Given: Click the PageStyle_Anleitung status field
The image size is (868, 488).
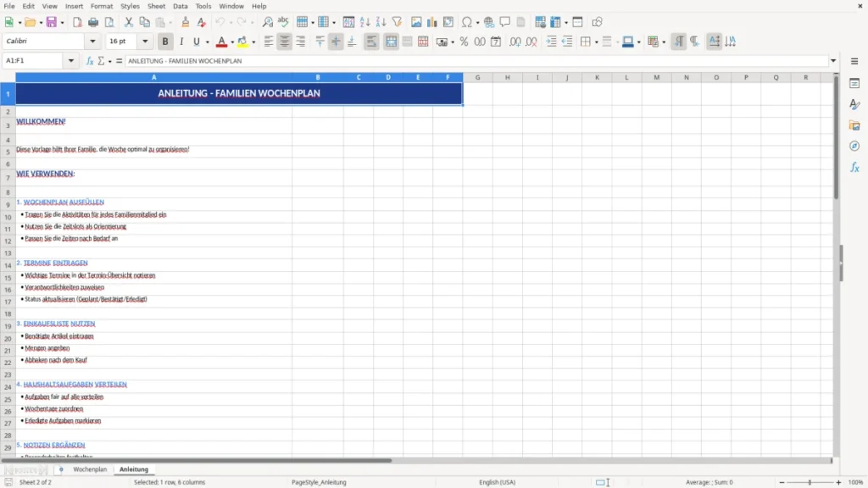Looking at the screenshot, I should tap(319, 482).
